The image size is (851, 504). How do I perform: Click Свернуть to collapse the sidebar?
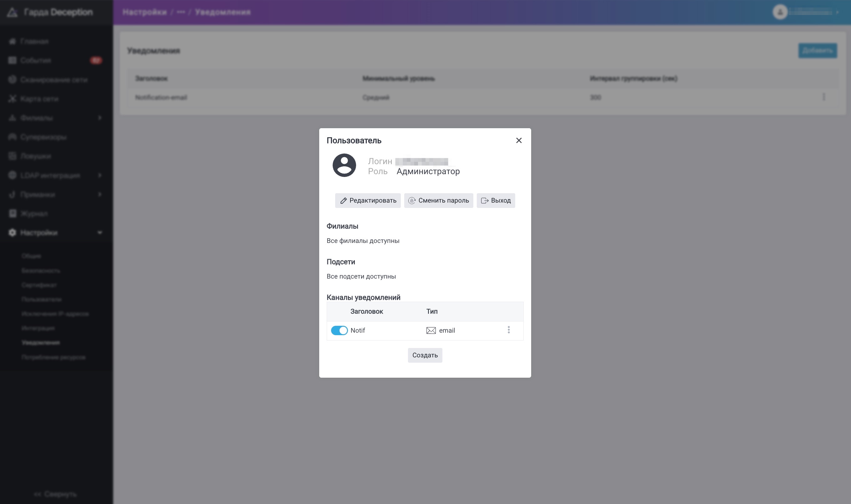(x=56, y=494)
